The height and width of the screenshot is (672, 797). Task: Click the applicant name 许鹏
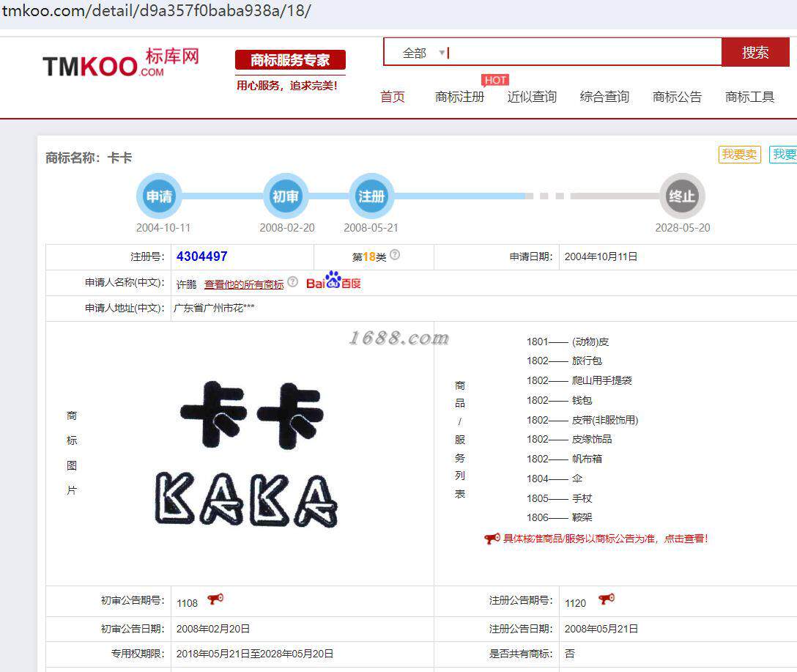pos(186,284)
